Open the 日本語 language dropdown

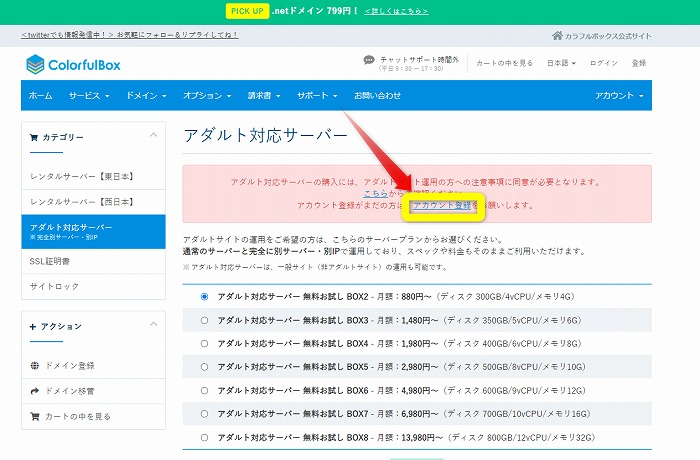tap(563, 63)
